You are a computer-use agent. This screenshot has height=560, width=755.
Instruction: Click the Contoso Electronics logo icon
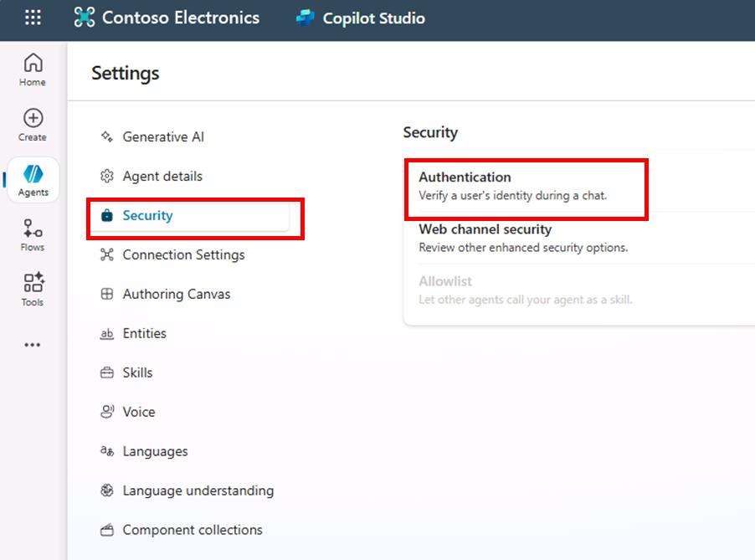point(85,18)
